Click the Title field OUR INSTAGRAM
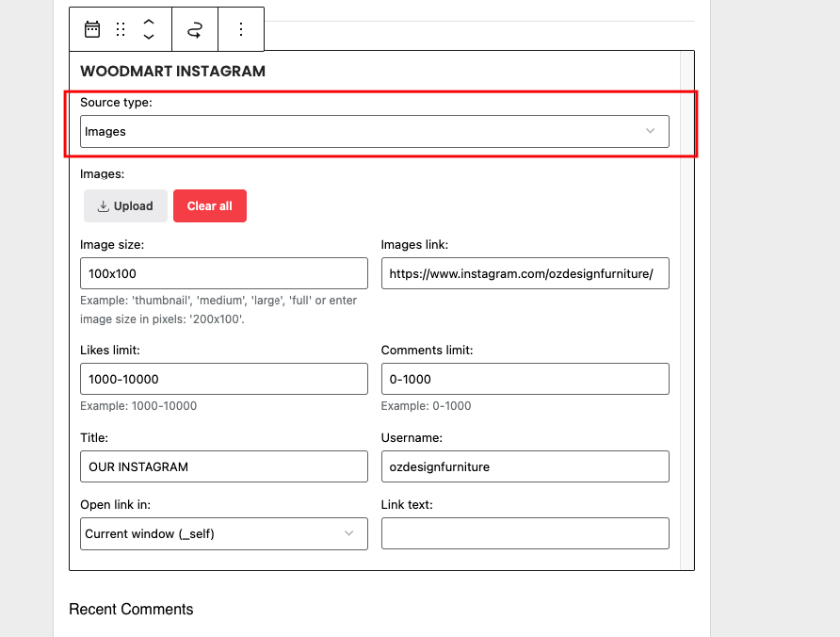 pos(224,466)
